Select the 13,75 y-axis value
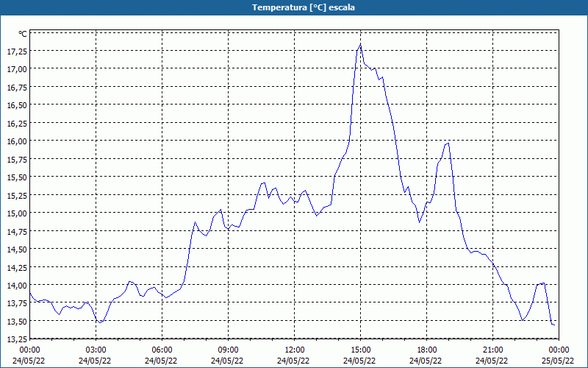The image size is (588, 368). pyautogui.click(x=17, y=303)
